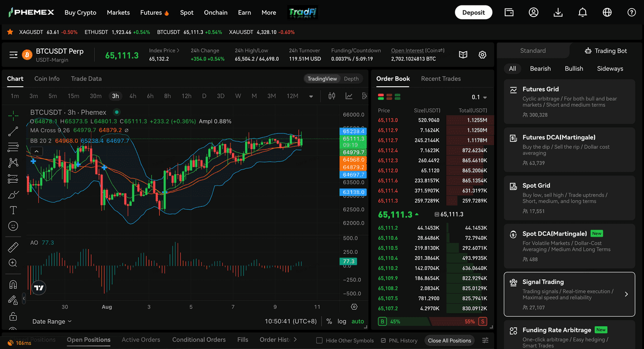644x349 pixels.
Task: Show asks only order book view
Action: click(x=389, y=97)
